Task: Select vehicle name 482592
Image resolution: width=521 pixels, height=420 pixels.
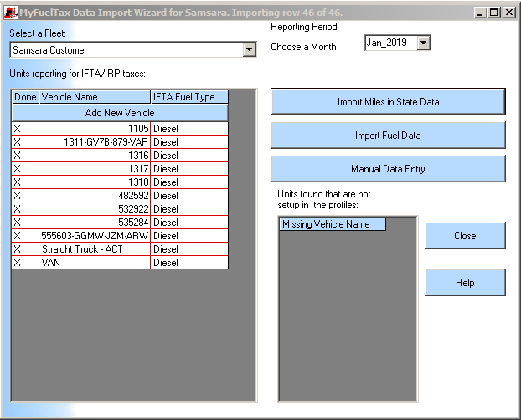Action: coord(95,196)
